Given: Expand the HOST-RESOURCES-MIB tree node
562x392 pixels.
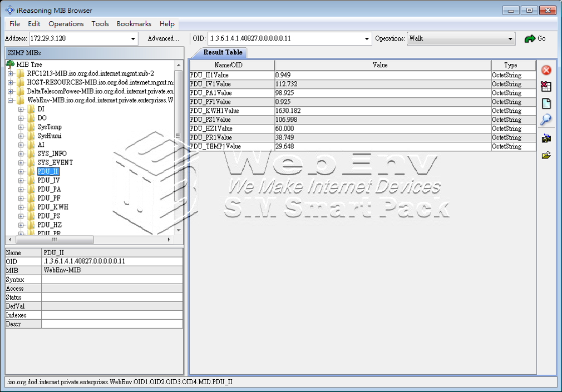Looking at the screenshot, I should (x=10, y=82).
